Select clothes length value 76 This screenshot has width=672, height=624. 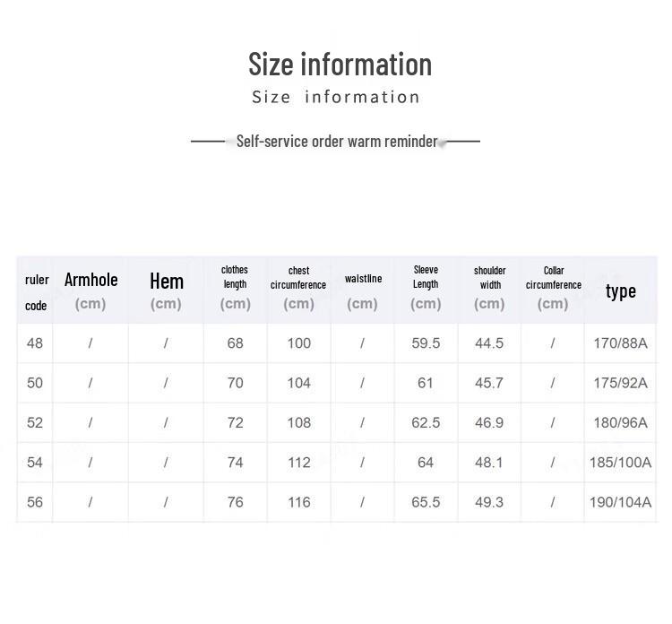tap(235, 502)
